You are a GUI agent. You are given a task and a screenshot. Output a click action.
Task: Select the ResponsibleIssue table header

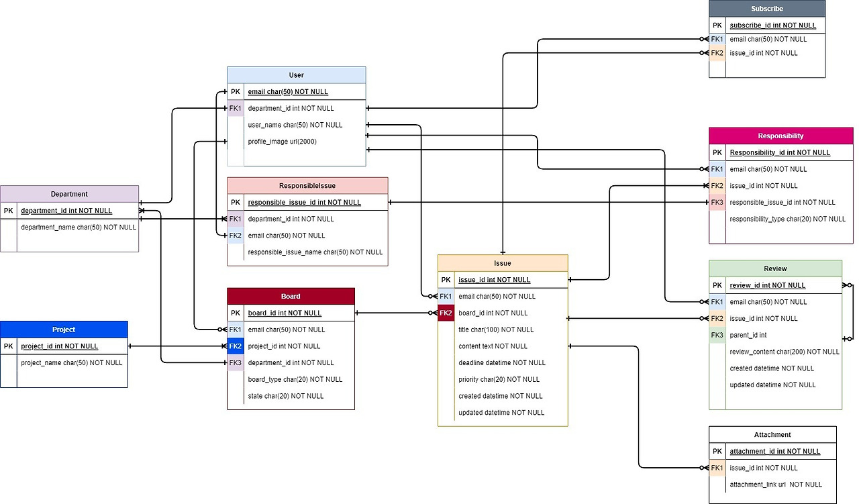pos(307,186)
